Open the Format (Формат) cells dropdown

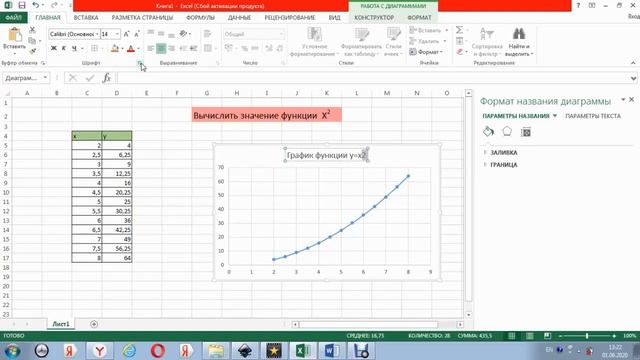[426, 52]
